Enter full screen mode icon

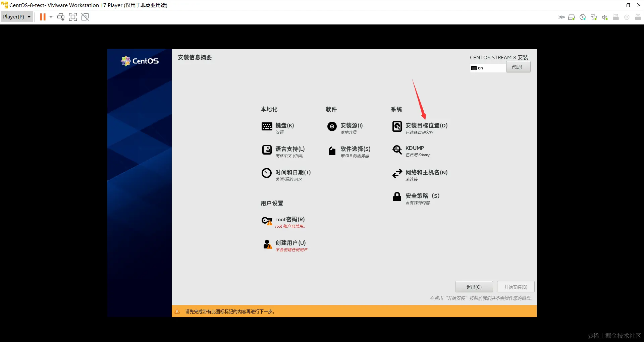(73, 17)
